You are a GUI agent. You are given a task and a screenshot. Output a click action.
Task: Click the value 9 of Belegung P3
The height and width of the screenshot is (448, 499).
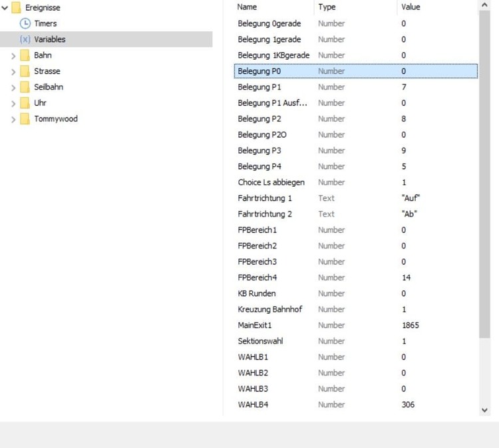click(404, 151)
